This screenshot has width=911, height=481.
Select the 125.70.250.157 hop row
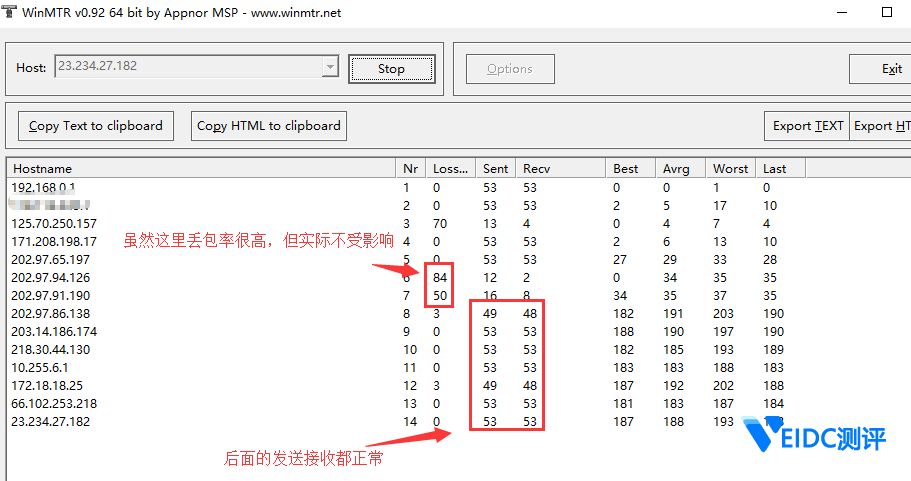407,224
